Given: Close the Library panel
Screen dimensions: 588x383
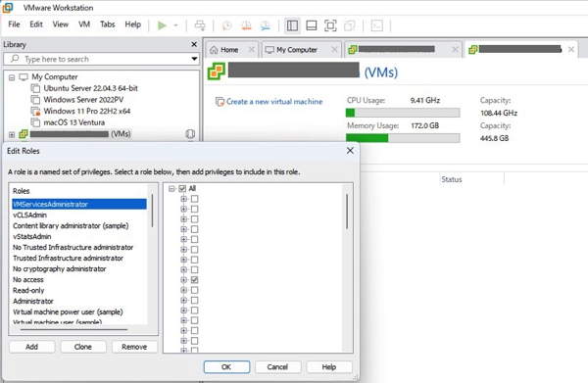Looking at the screenshot, I should (194, 45).
